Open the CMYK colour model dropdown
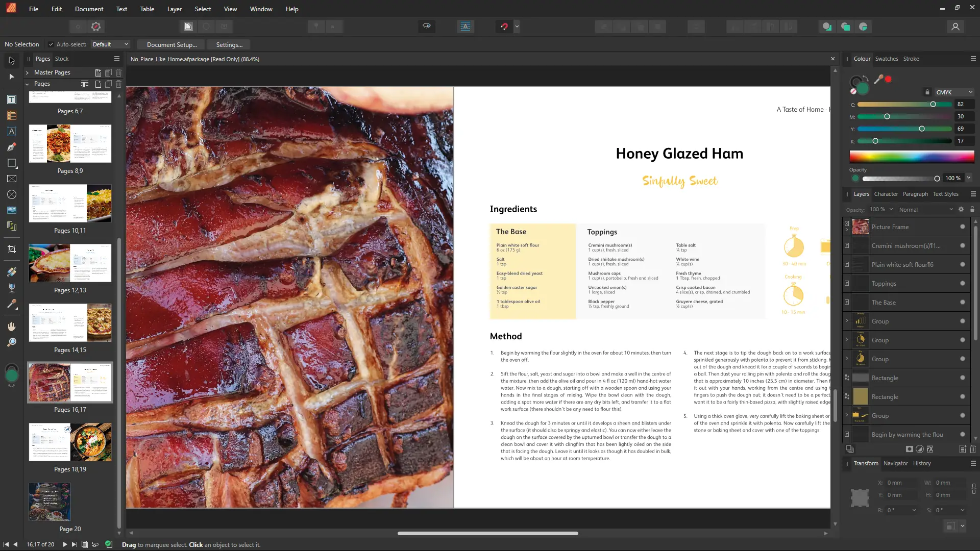980x551 pixels. (x=954, y=92)
